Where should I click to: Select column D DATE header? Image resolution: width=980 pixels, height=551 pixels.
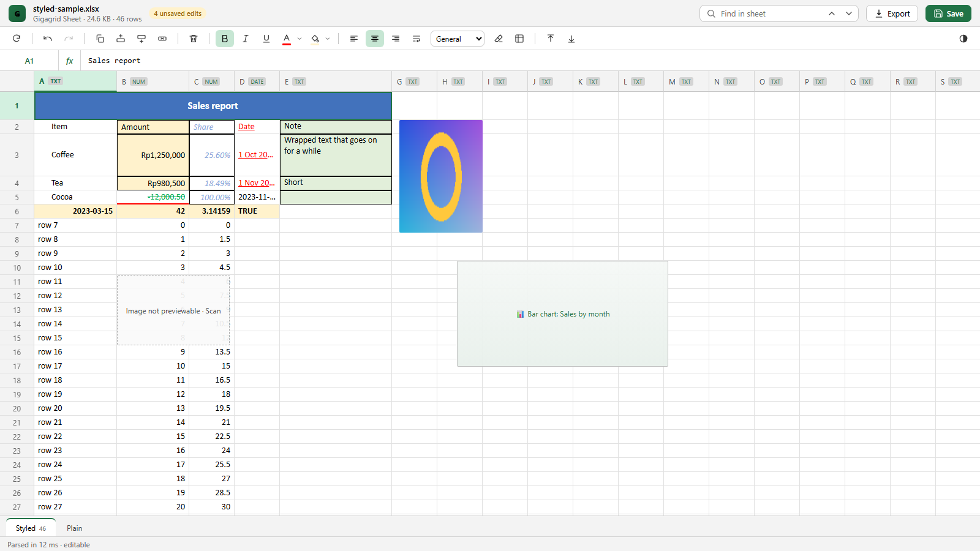click(x=257, y=81)
